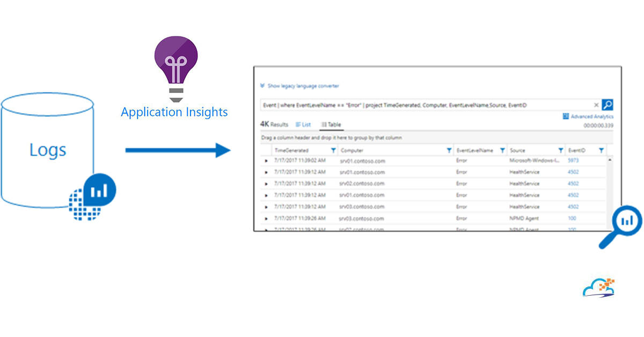The image size is (644, 337).
Task: Select the NPMD Agent source cell at 11:39:26
Action: (x=524, y=218)
